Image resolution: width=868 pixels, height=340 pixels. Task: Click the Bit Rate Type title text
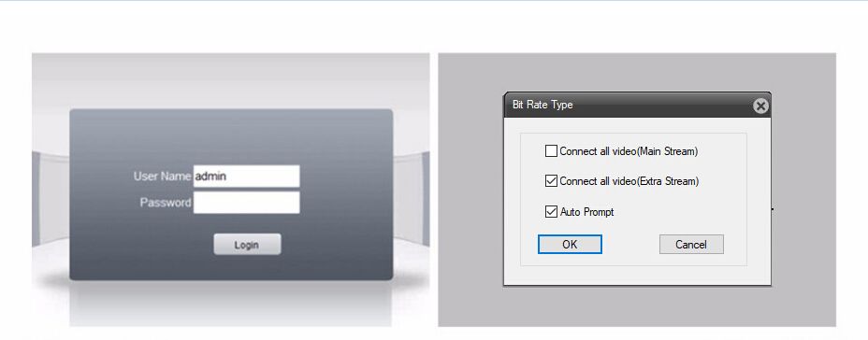coord(542,105)
